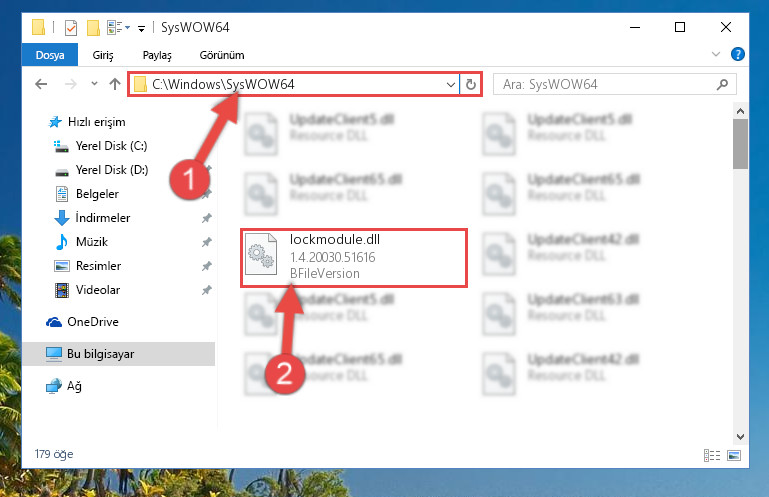Select Hızlı erişim in the navigation pane
The image size is (769, 497).
[x=96, y=122]
